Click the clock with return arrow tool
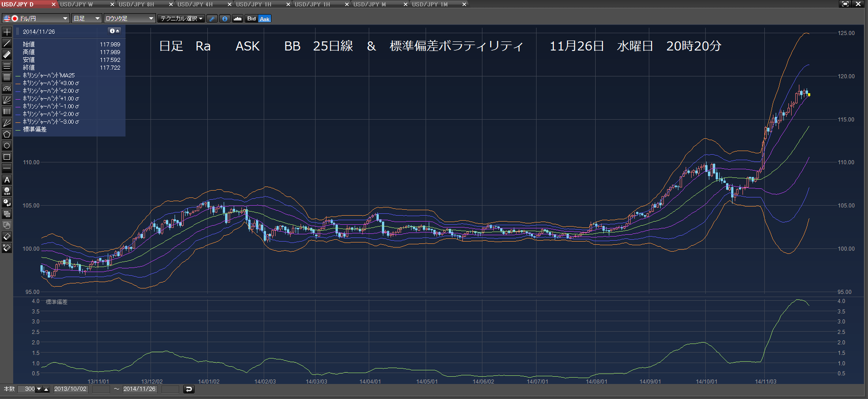This screenshot has width=868, height=399. pyautogui.click(x=7, y=202)
